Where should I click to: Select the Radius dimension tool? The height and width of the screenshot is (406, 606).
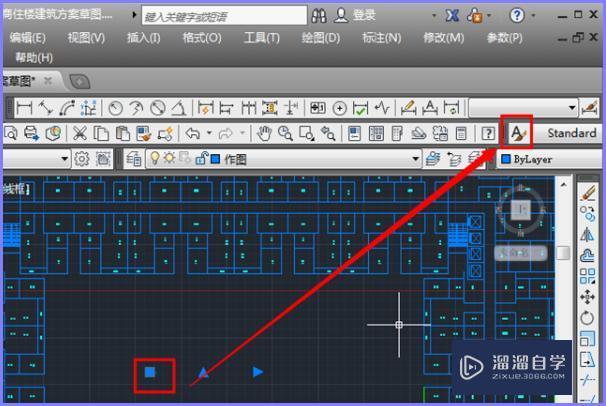coord(115,109)
